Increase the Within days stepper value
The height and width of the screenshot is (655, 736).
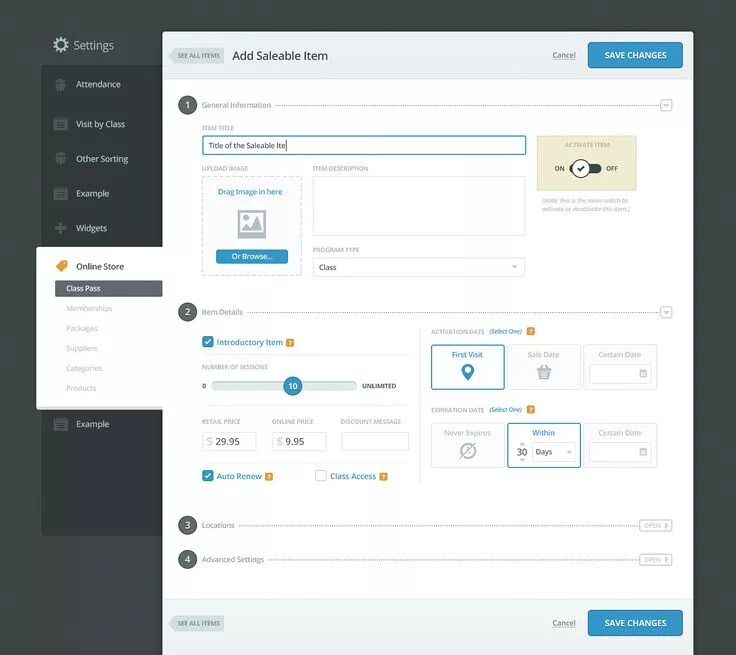click(522, 444)
